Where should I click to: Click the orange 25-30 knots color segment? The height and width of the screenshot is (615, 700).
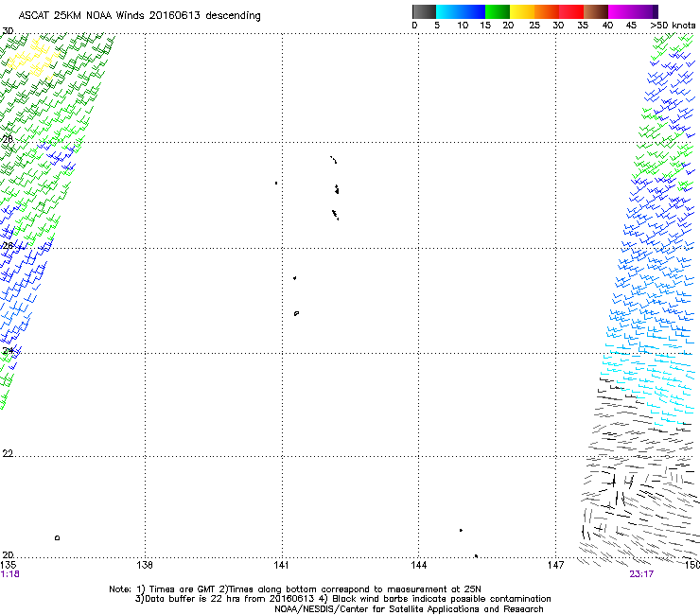pos(547,11)
